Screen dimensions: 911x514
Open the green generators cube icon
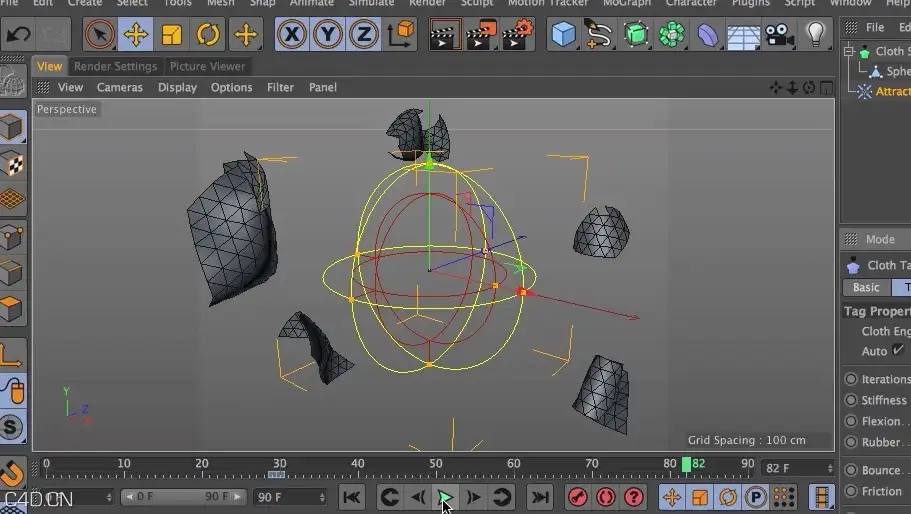point(635,34)
